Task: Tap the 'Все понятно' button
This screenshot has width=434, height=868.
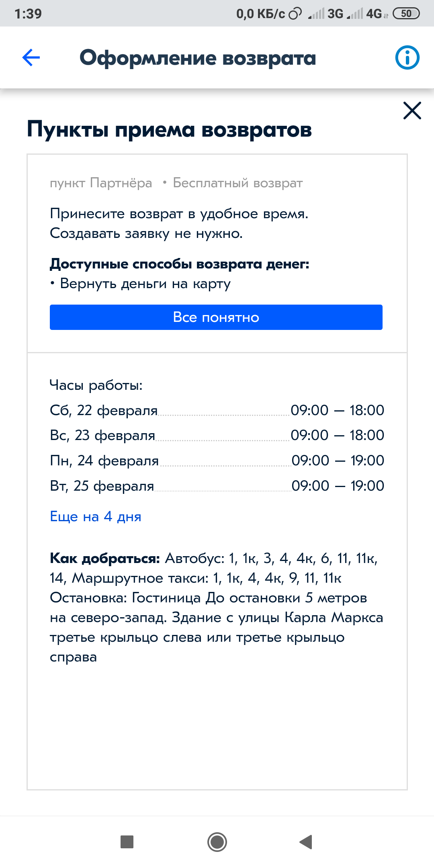Action: (x=216, y=317)
